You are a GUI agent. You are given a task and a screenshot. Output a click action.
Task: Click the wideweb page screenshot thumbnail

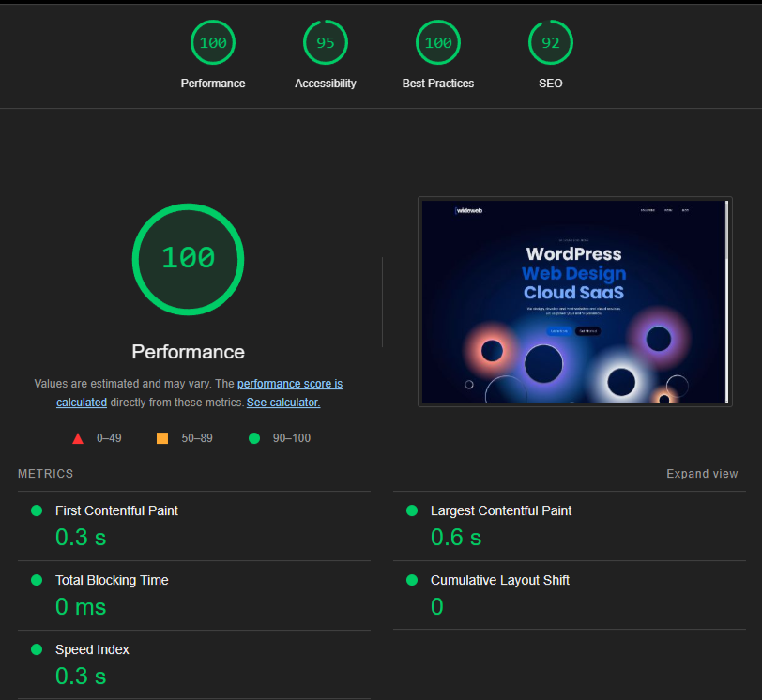point(575,301)
